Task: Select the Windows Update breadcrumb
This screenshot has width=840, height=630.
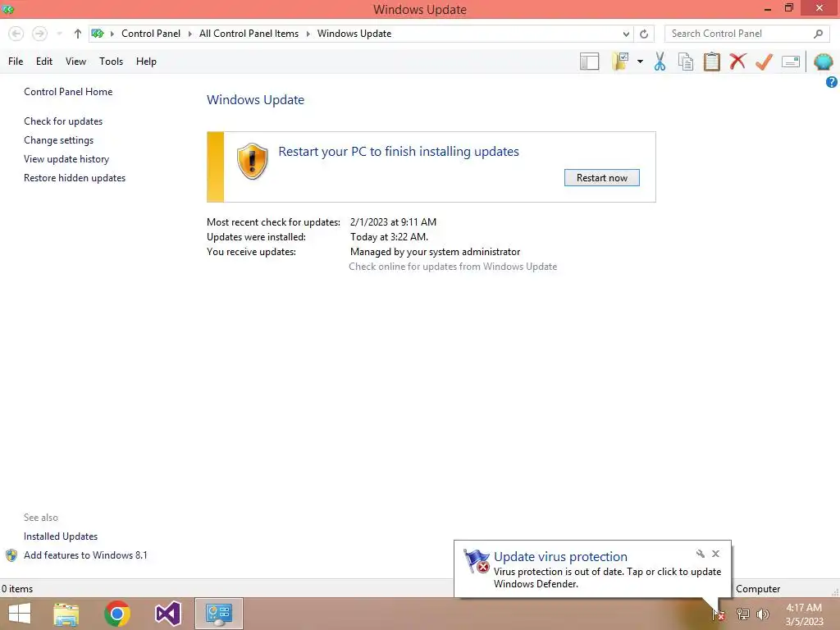Action: [354, 34]
